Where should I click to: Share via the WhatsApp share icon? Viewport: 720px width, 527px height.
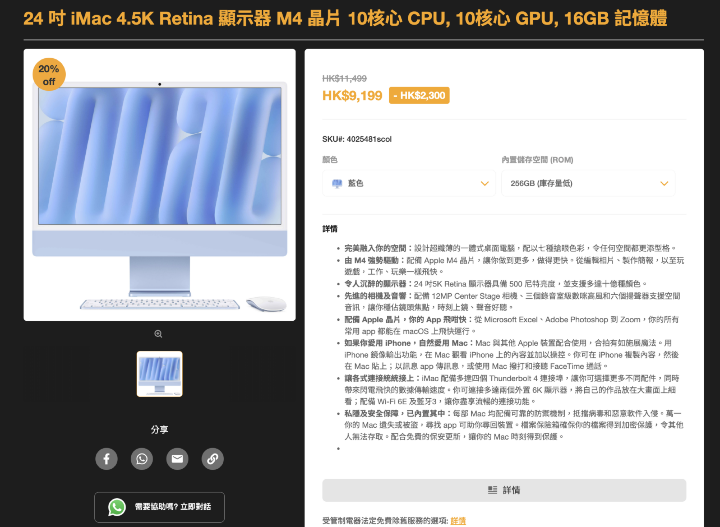pyautogui.click(x=142, y=459)
